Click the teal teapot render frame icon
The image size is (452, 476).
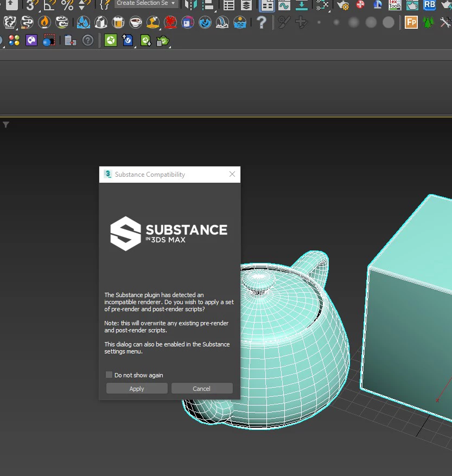[412, 5]
